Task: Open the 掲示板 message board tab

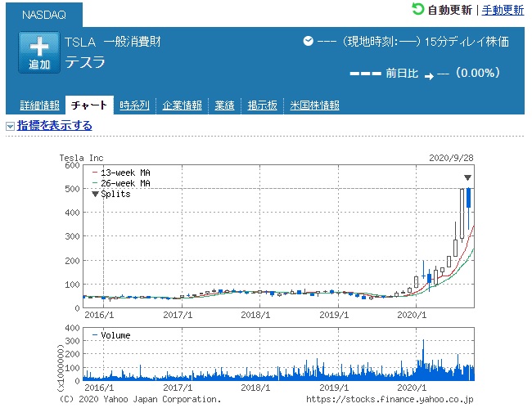Action: pyautogui.click(x=262, y=105)
